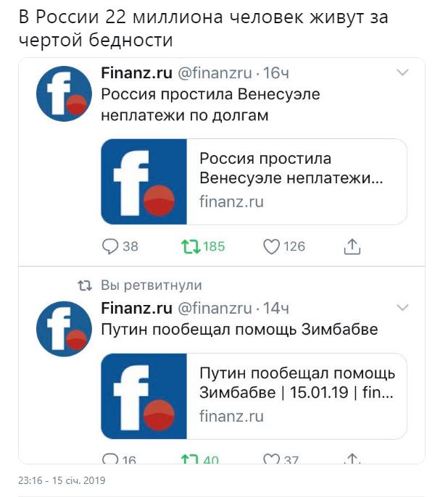Toggle retweet on the Venezuela tweet
This screenshot has height=497, width=448.
tap(190, 247)
